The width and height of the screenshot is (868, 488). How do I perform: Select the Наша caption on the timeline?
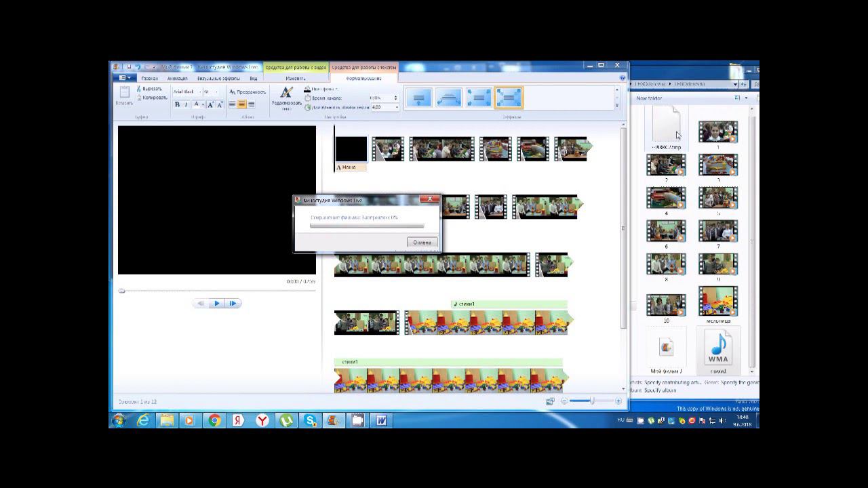[x=351, y=167]
